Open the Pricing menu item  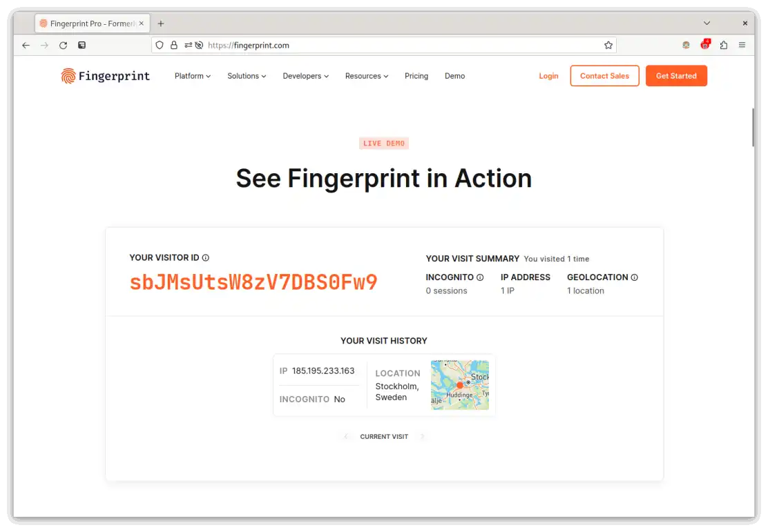point(416,76)
